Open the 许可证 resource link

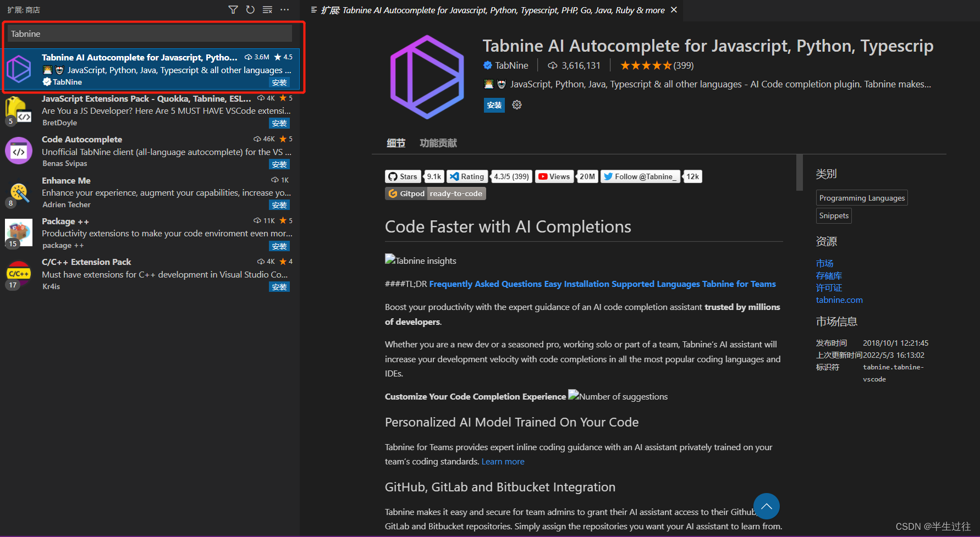829,287
